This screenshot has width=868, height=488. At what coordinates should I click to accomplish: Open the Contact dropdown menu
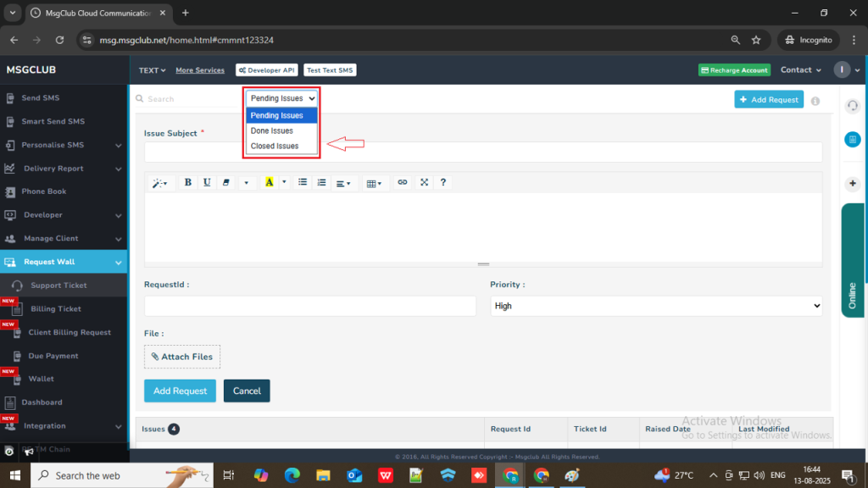coord(801,70)
